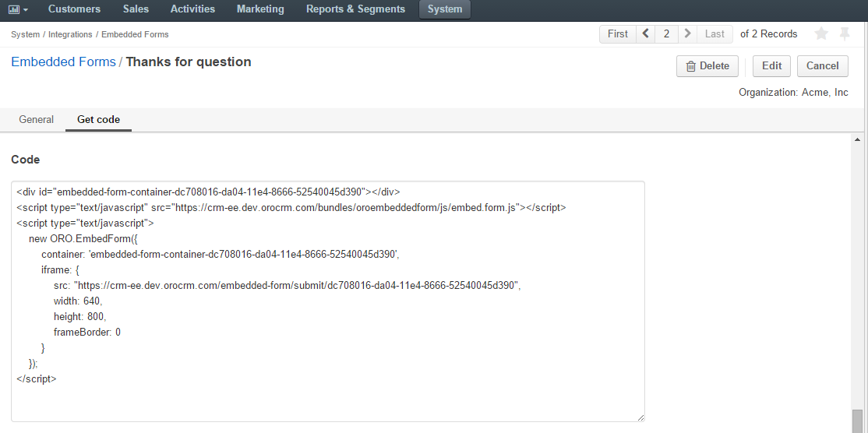Image resolution: width=868 pixels, height=433 pixels.
Task: Click the 'frameBorder: 0' code line
Action: point(87,332)
